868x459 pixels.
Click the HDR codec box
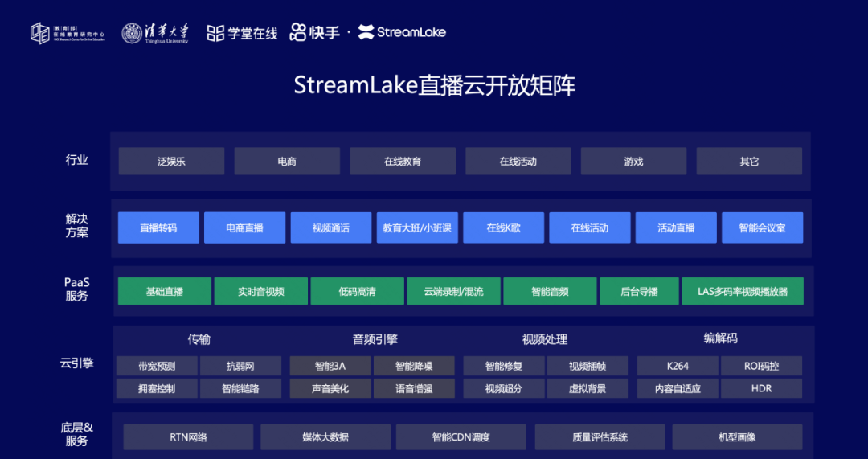[x=761, y=389]
